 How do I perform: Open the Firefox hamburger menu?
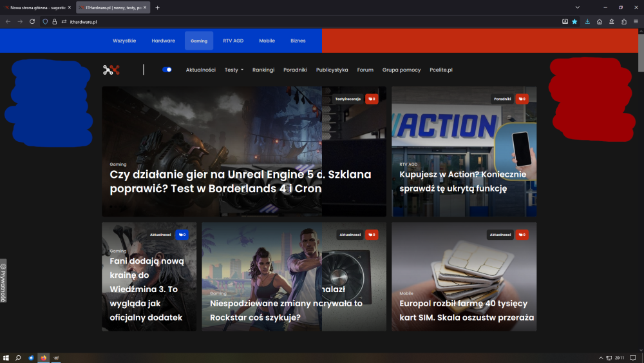pyautogui.click(x=636, y=21)
